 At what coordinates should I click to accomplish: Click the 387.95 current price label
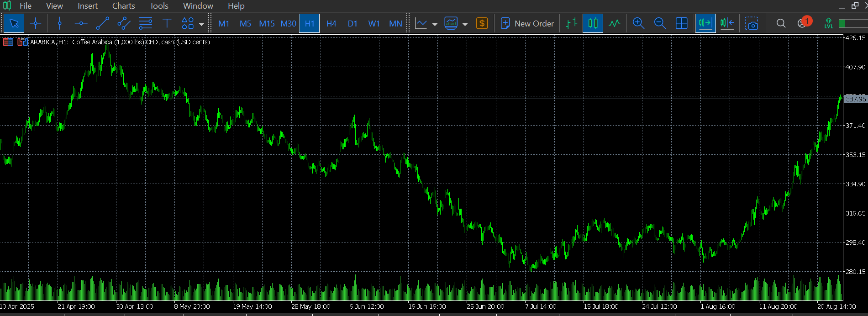pos(855,99)
